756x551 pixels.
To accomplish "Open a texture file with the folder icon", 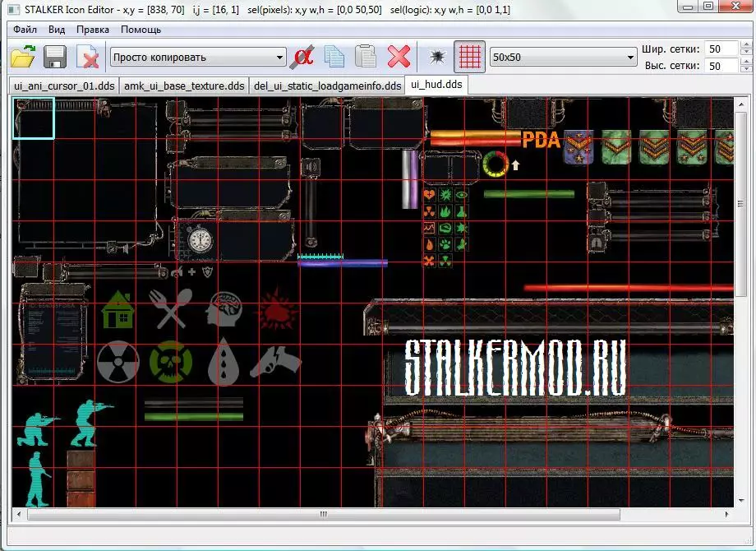I will click(23, 57).
